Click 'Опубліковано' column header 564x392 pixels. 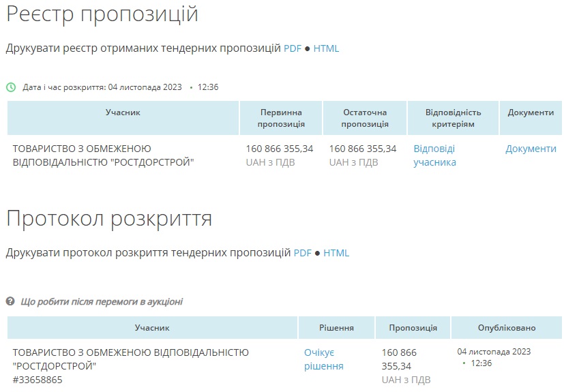coord(507,328)
